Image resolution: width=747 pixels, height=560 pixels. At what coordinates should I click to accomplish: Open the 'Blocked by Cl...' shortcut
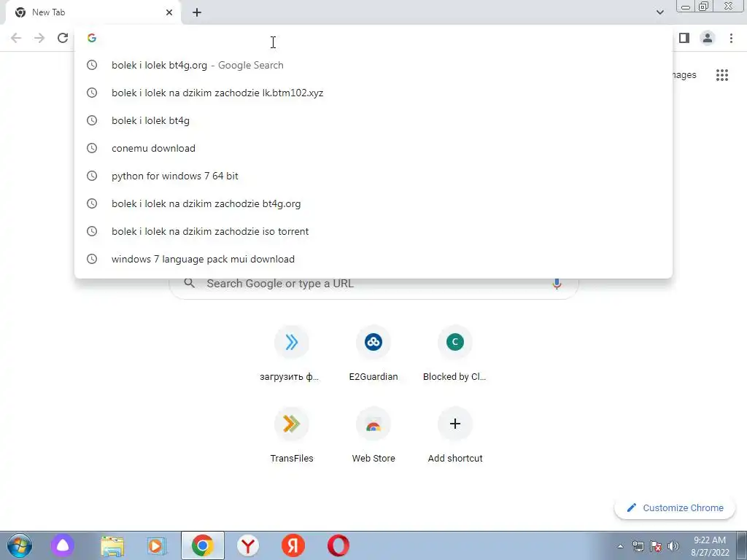pos(455,354)
